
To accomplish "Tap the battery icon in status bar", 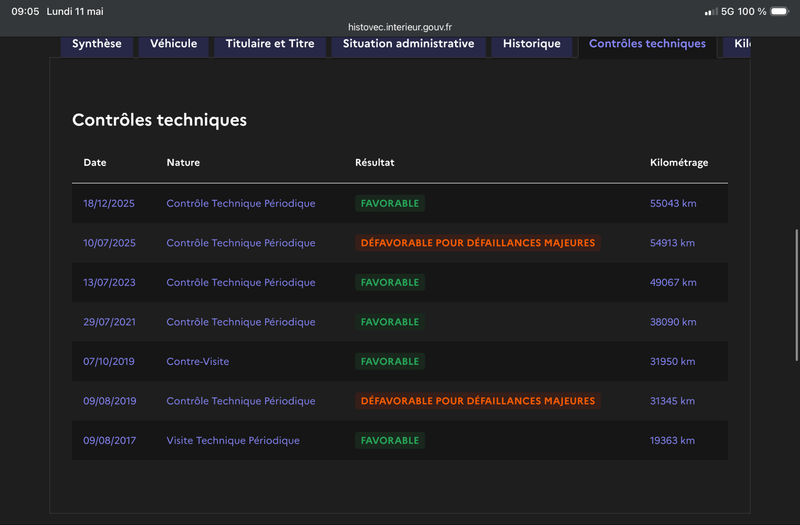I will point(780,11).
